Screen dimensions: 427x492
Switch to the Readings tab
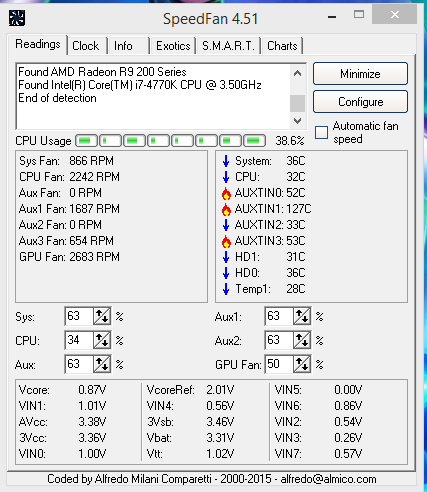[38, 44]
